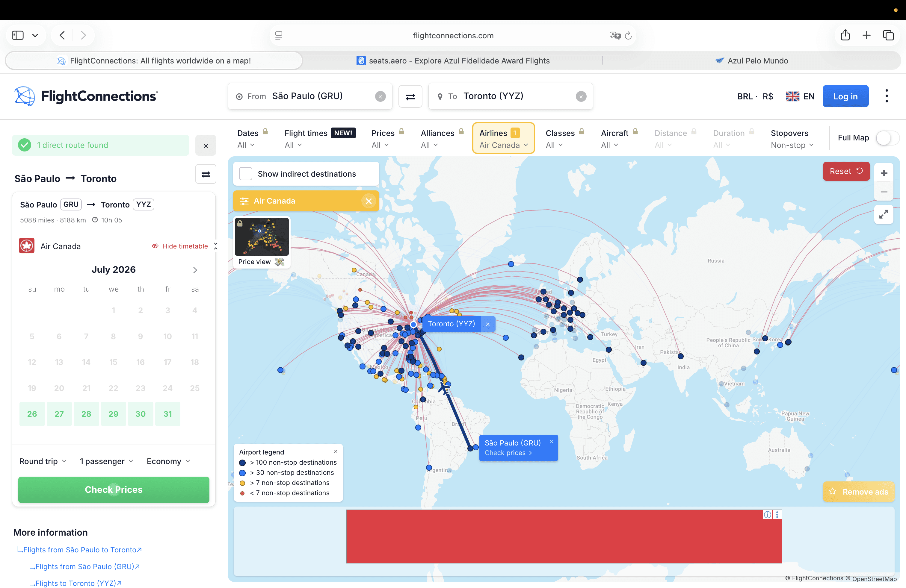Go forward with browser forward arrow
This screenshot has height=588, width=906.
click(83, 35)
